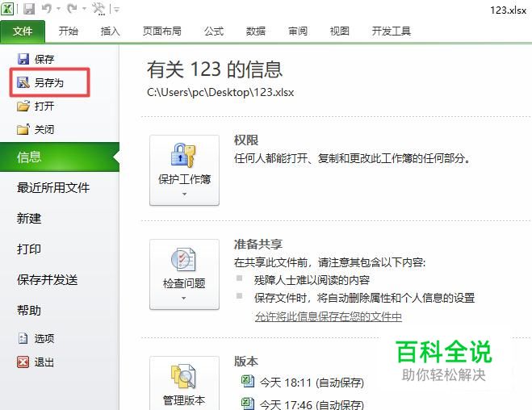Image resolution: width=532 pixels, height=410 pixels.
Task: Switch to the 视图 ribbon tab
Action: 340,31
